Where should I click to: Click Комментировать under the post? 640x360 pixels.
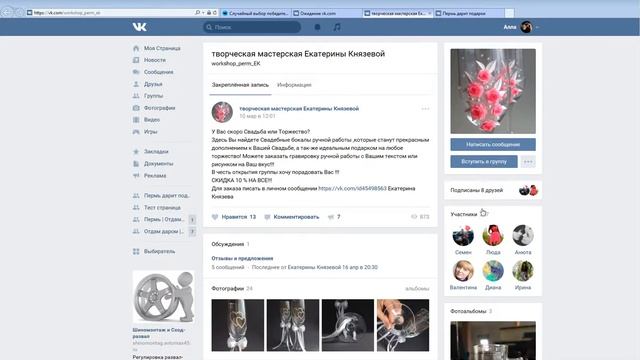pyautogui.click(x=296, y=217)
